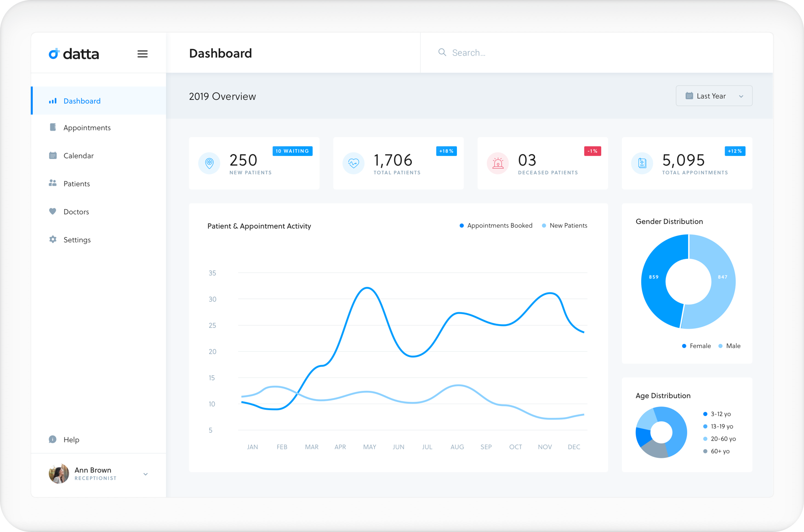804x532 pixels.
Task: Click the MAY axis label
Action: coord(370,447)
